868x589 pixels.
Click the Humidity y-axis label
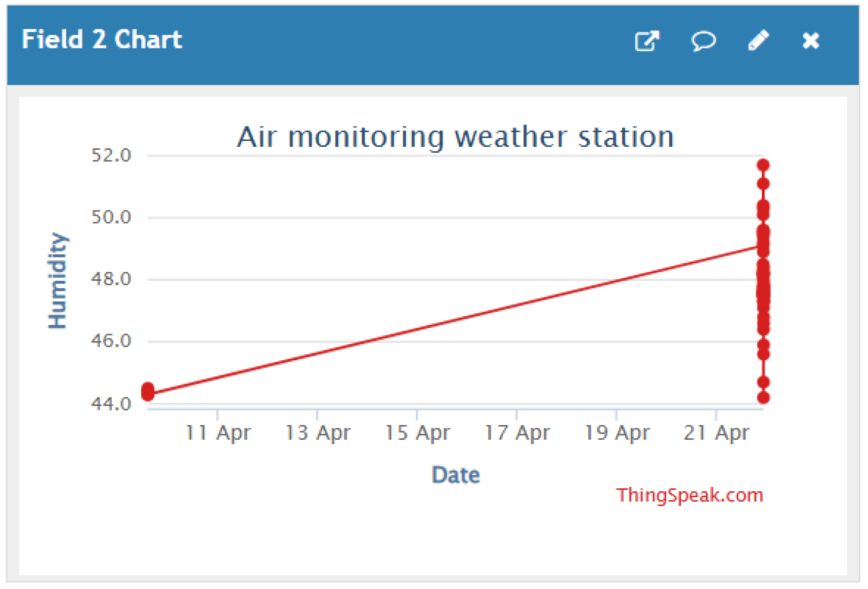58,280
